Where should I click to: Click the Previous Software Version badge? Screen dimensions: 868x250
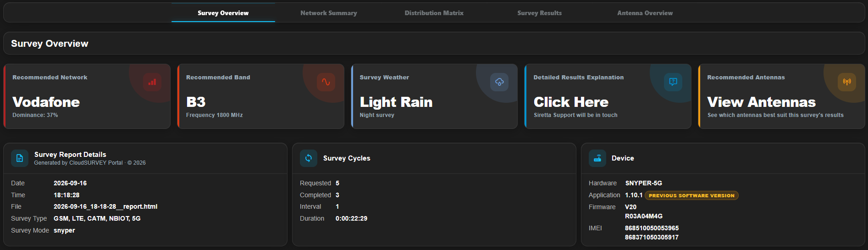(x=691, y=195)
